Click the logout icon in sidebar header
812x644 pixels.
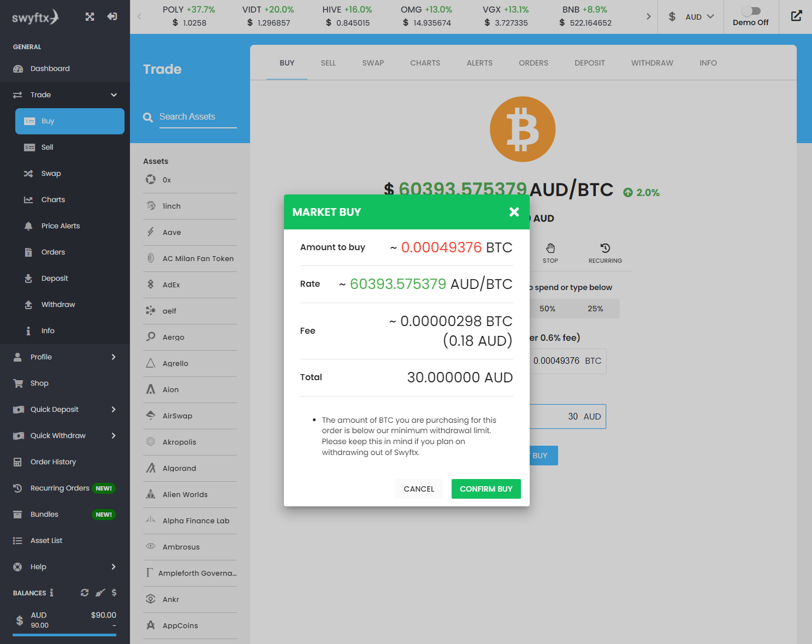click(112, 16)
